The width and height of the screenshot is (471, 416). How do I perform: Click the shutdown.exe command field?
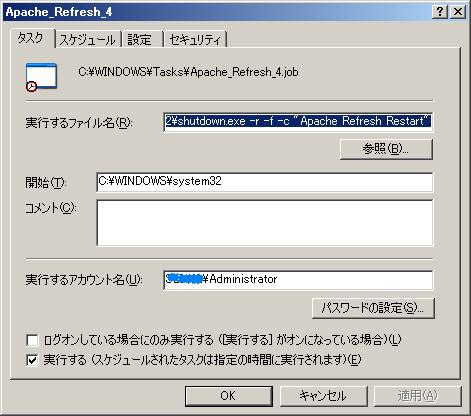298,122
